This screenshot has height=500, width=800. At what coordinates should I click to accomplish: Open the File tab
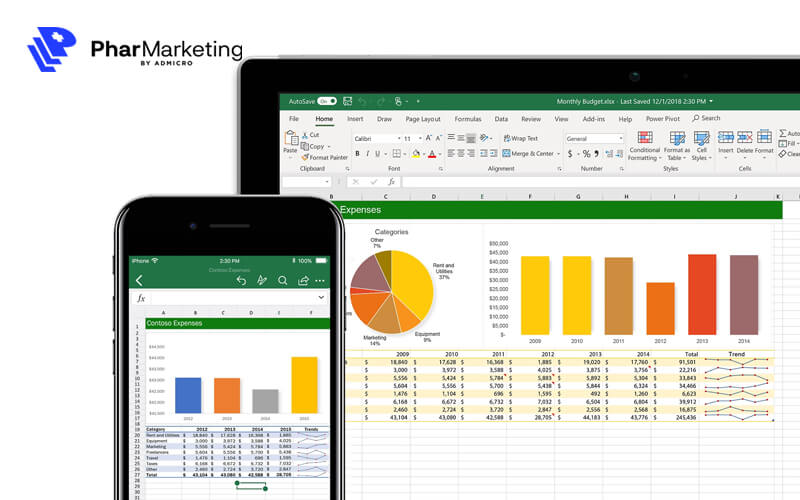click(294, 119)
